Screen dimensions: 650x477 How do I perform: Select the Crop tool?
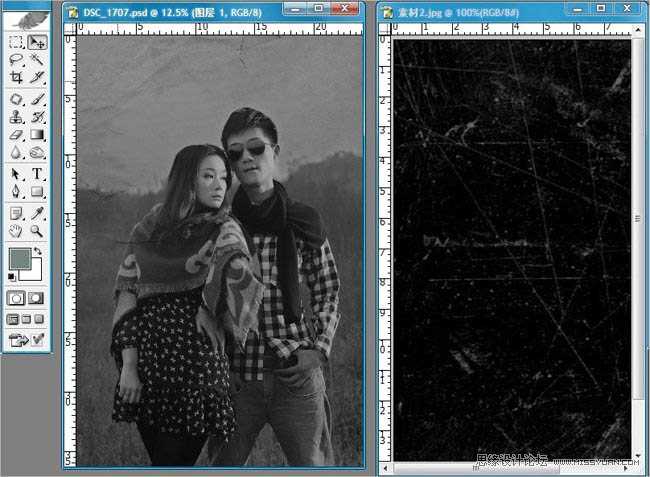(x=16, y=77)
